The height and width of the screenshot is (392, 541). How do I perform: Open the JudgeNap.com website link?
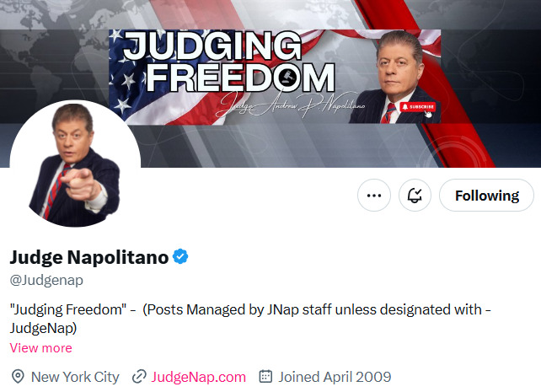click(199, 377)
